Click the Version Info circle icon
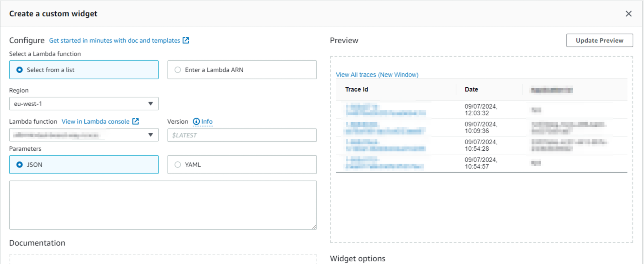The height and width of the screenshot is (264, 644). click(x=196, y=122)
